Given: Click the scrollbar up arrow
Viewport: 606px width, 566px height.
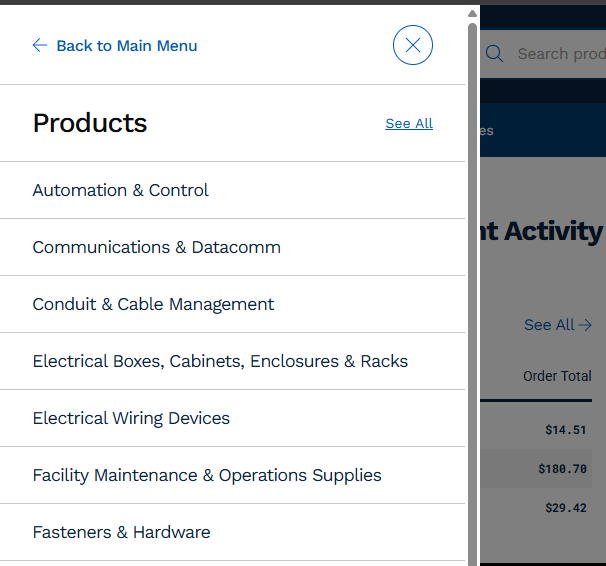Looking at the screenshot, I should 472,14.
